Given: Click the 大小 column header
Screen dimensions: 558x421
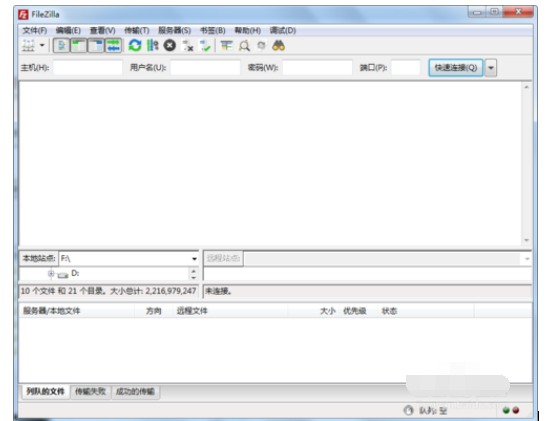Looking at the screenshot, I should 314,311.
